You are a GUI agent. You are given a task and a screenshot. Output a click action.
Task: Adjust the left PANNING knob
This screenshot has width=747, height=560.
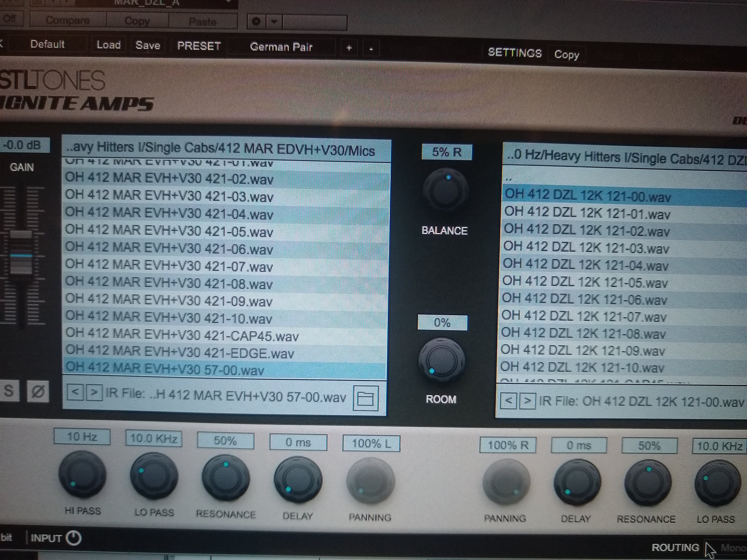(x=370, y=481)
